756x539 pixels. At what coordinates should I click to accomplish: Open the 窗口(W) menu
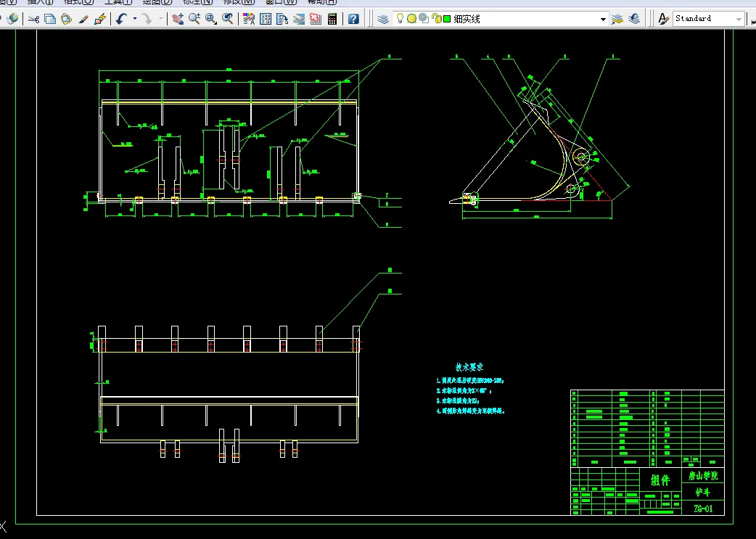(x=281, y=2)
